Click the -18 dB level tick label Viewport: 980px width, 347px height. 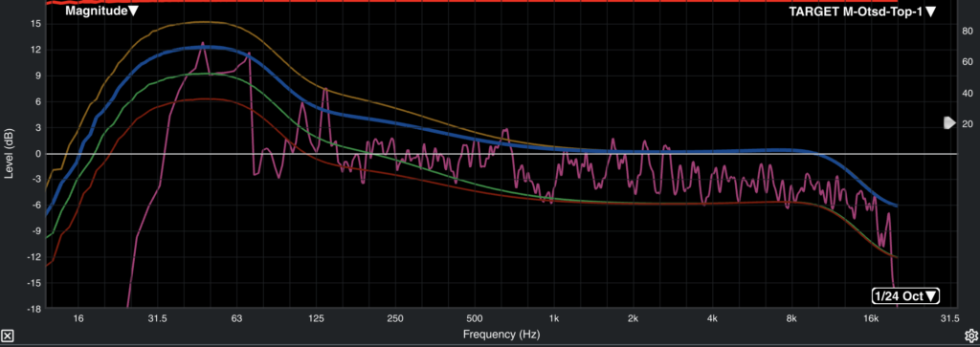coord(33,309)
